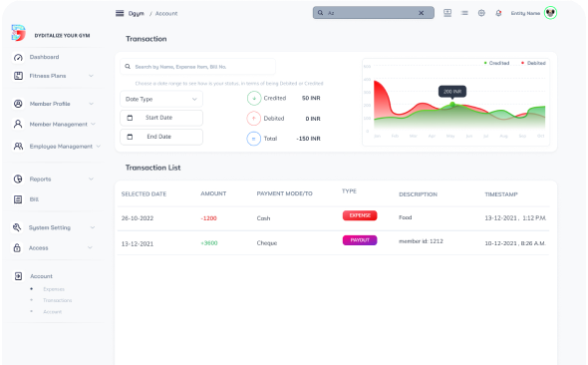This screenshot has height=365, width=588.
Task: Expand the Member Profile chevron
Action: pyautogui.click(x=91, y=104)
